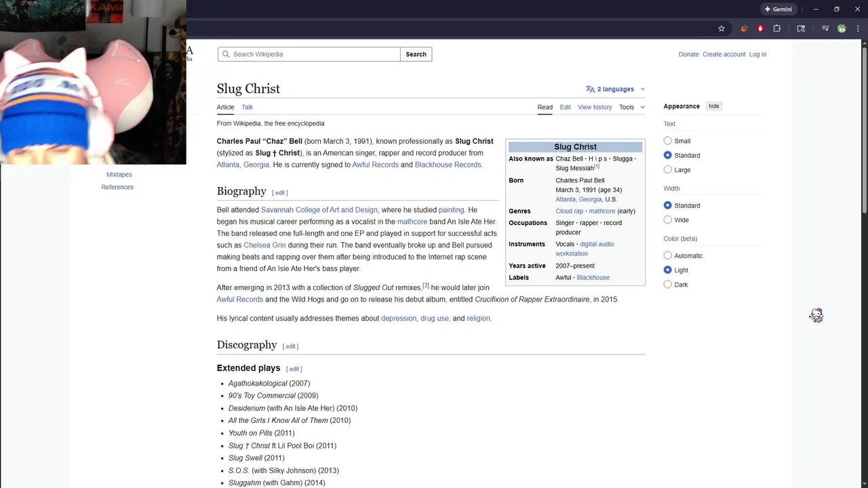Open the tab search toolbar icon

tap(801, 28)
